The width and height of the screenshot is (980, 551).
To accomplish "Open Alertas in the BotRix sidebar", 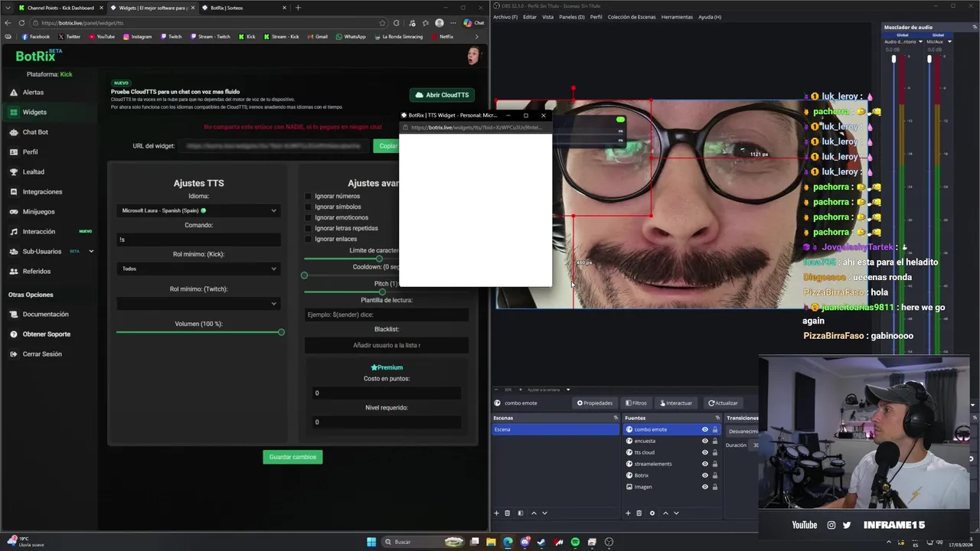I will pyautogui.click(x=33, y=92).
